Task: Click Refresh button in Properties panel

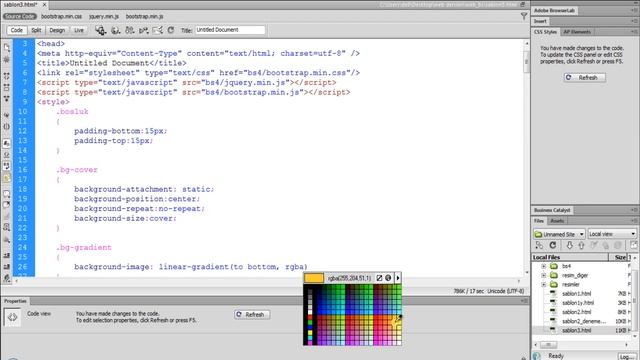Action: 252,315
